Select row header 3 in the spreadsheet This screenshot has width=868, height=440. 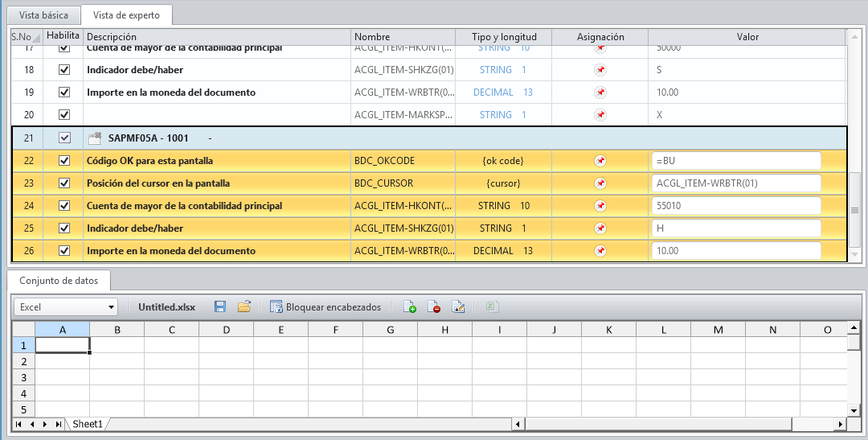click(24, 377)
